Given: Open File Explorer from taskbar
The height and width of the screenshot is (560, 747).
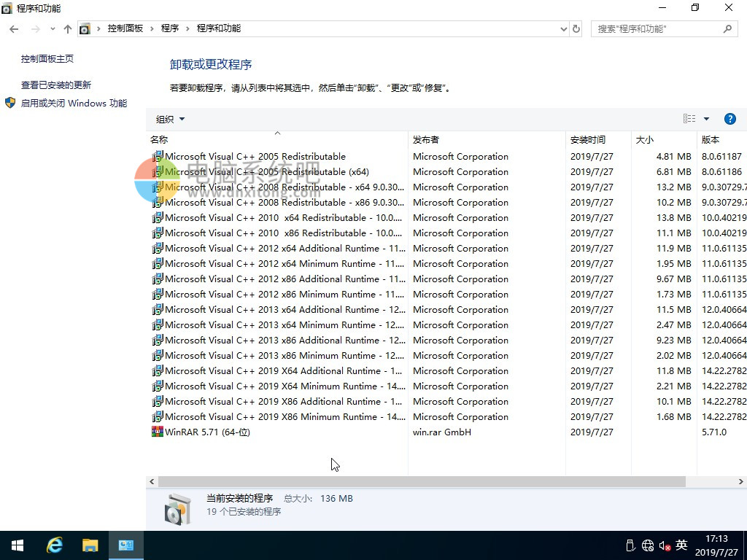Looking at the screenshot, I should (90, 545).
